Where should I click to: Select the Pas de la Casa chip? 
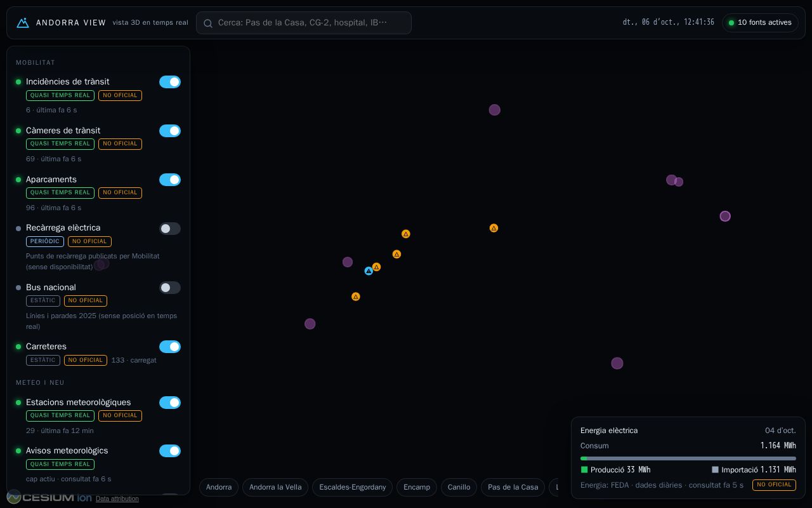click(513, 487)
